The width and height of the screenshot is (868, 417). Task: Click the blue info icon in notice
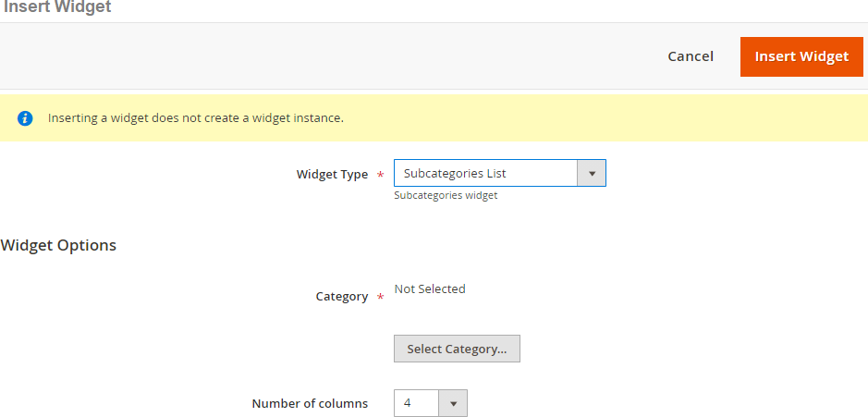coord(26,118)
